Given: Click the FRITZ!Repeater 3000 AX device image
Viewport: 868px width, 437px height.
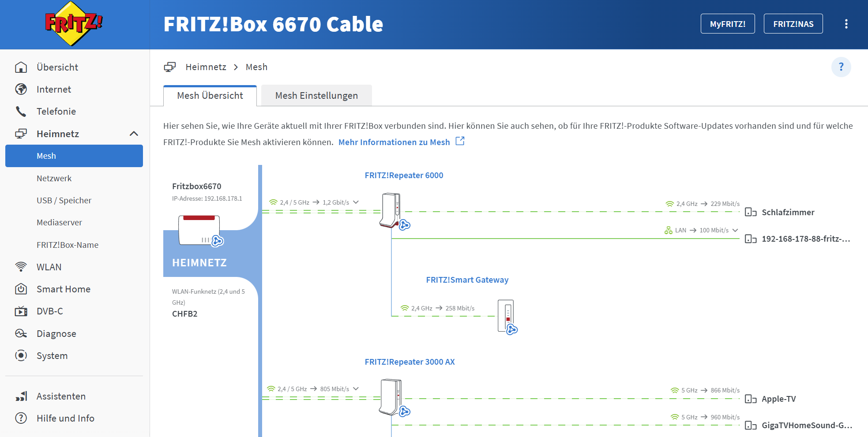Looking at the screenshot, I should tap(391, 397).
